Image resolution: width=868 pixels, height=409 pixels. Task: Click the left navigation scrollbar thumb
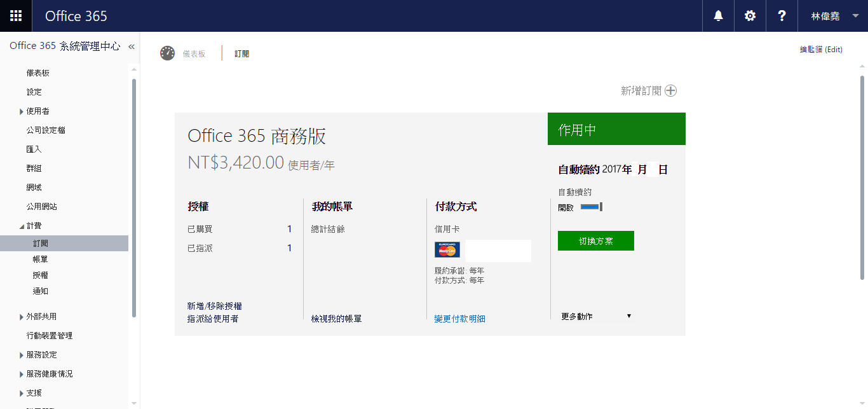[x=133, y=197]
